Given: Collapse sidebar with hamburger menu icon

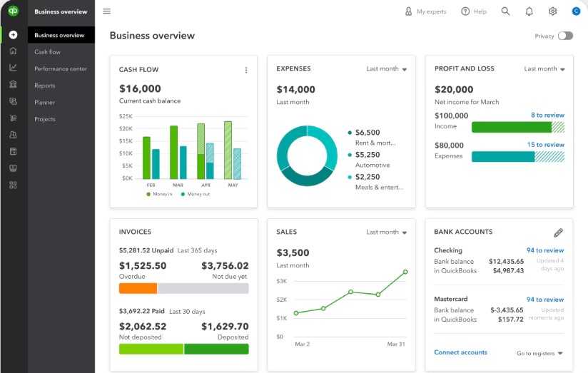Looking at the screenshot, I should pos(107,11).
